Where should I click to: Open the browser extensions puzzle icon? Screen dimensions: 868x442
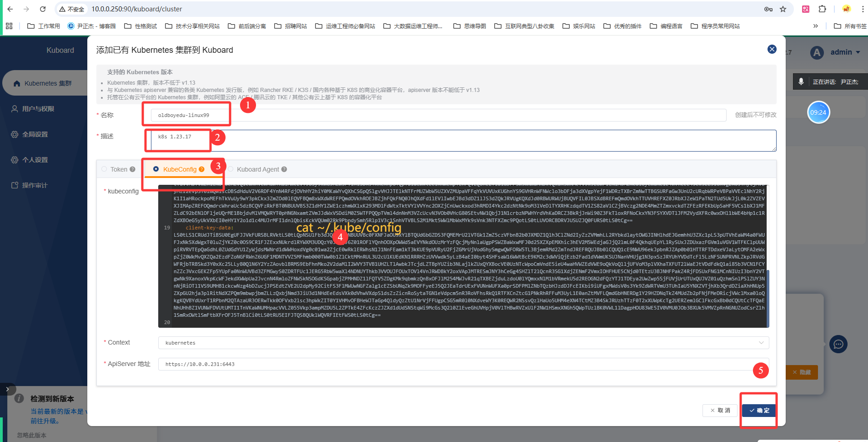tap(822, 9)
